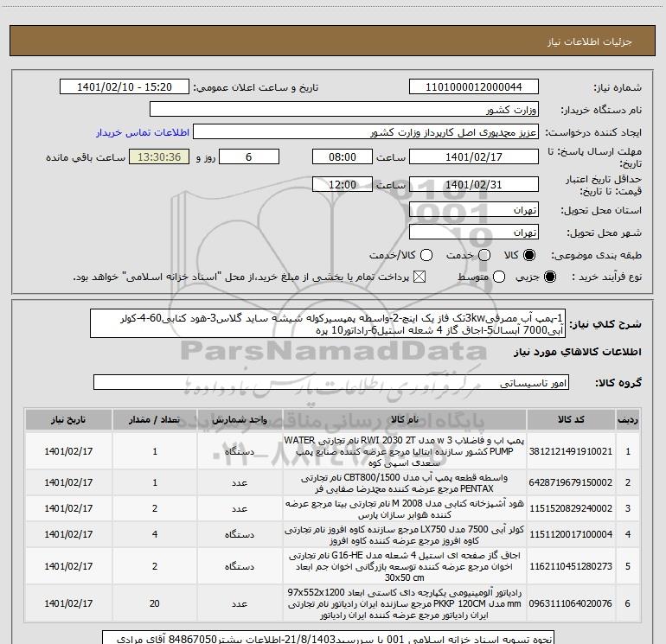Click the RWI 2030 2T water pump name

point(405,451)
